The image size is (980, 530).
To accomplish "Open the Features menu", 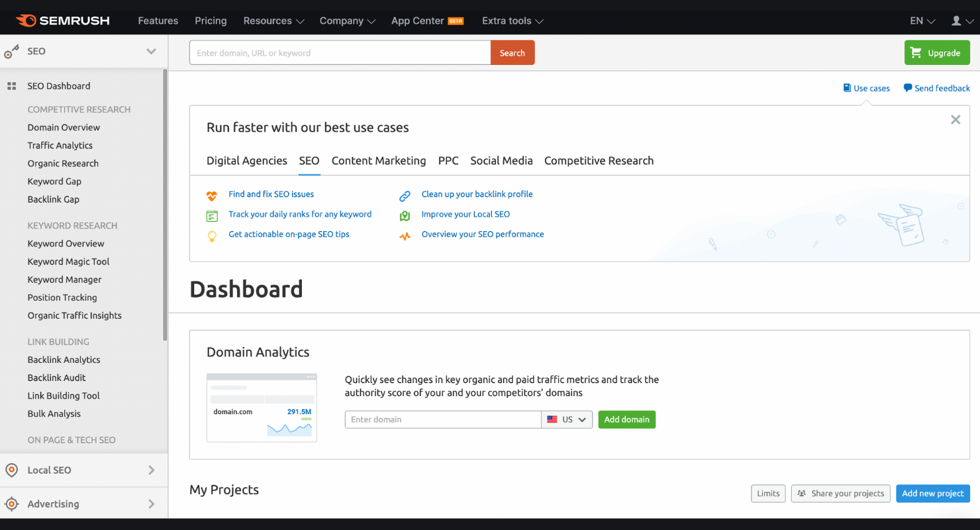I will tap(158, 21).
